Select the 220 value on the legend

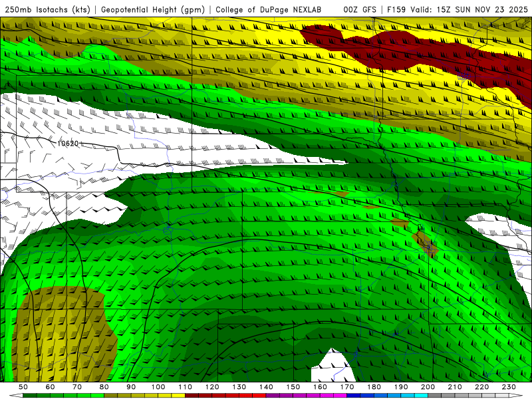click(x=482, y=387)
